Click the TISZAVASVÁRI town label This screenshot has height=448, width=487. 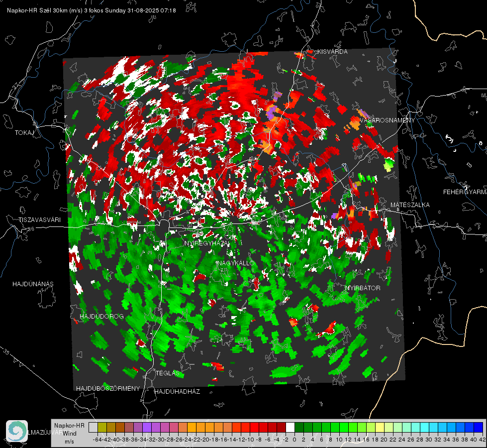click(39, 220)
